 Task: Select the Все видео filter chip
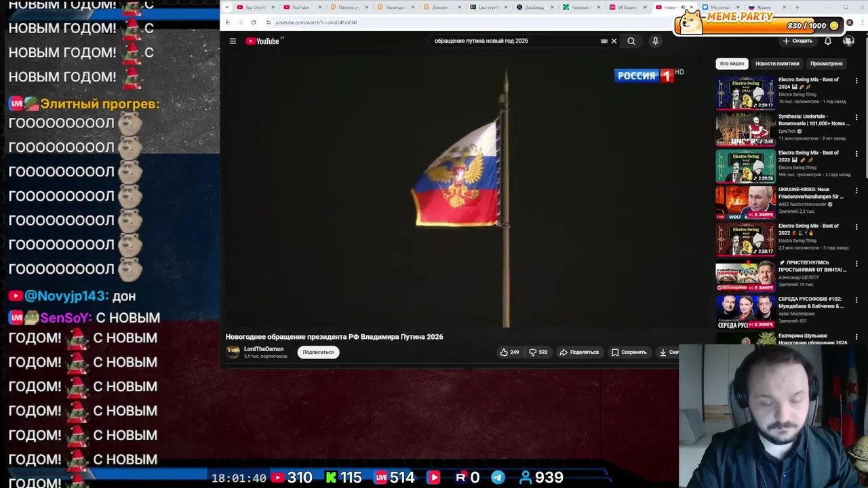click(x=732, y=64)
